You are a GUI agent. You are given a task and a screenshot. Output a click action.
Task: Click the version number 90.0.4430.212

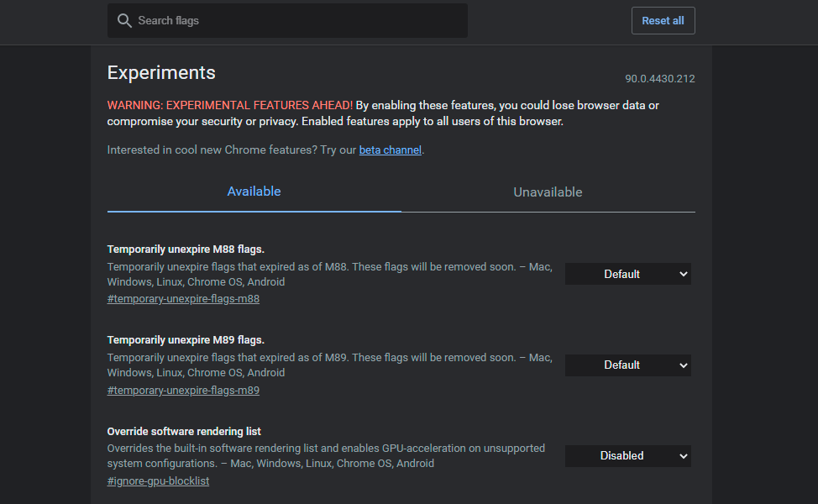tap(659, 79)
